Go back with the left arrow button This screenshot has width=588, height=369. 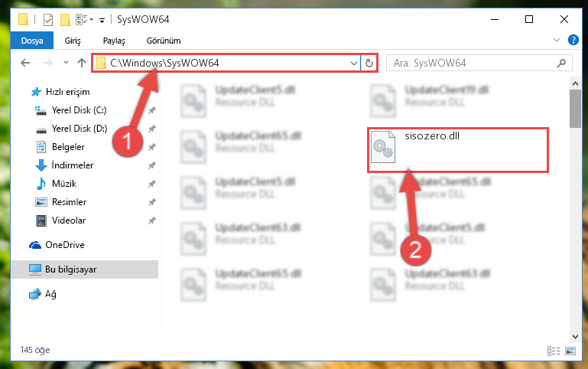[x=25, y=63]
